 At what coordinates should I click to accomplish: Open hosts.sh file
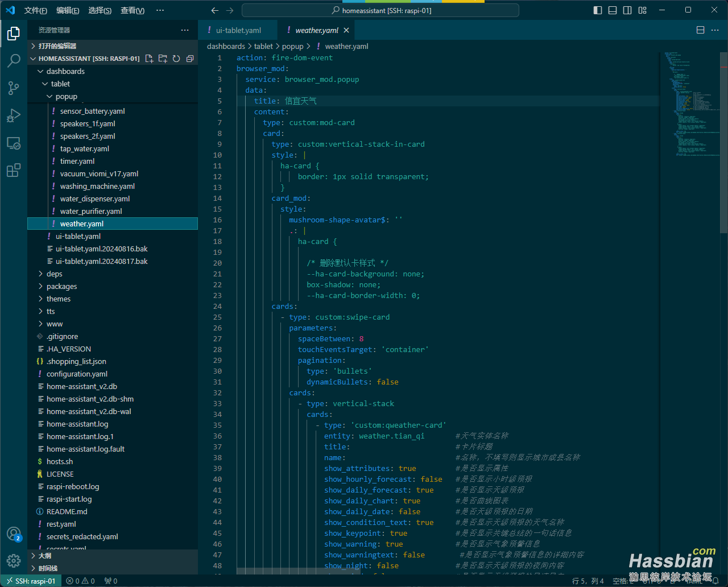click(113, 461)
